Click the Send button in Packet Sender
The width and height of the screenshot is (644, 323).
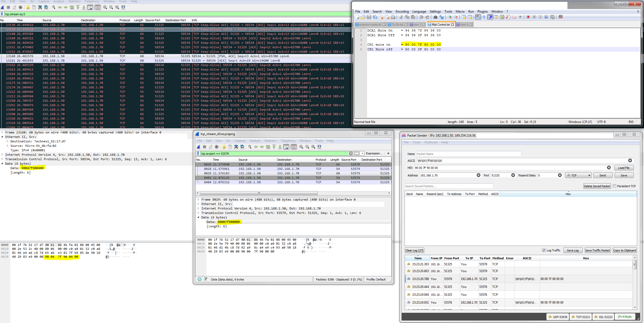[x=603, y=175]
